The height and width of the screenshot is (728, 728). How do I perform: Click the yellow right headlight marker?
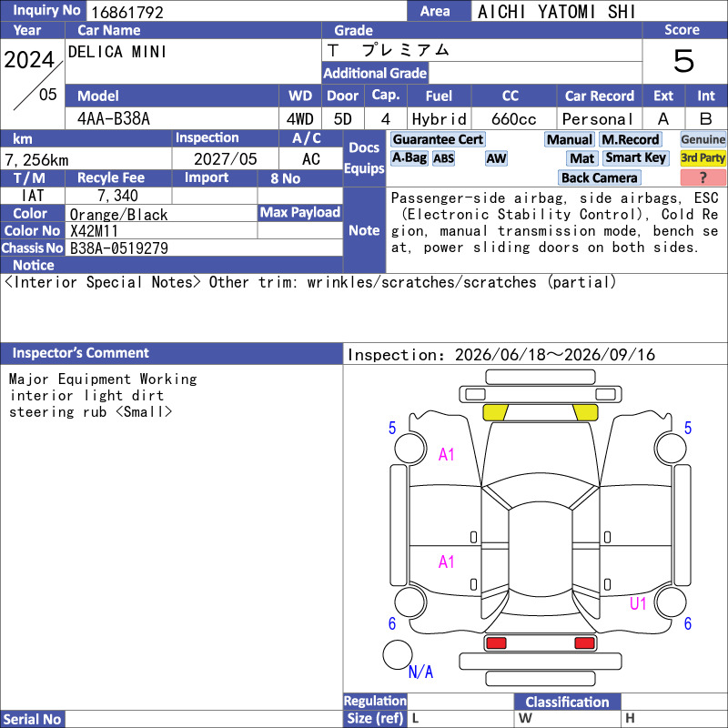point(585,412)
